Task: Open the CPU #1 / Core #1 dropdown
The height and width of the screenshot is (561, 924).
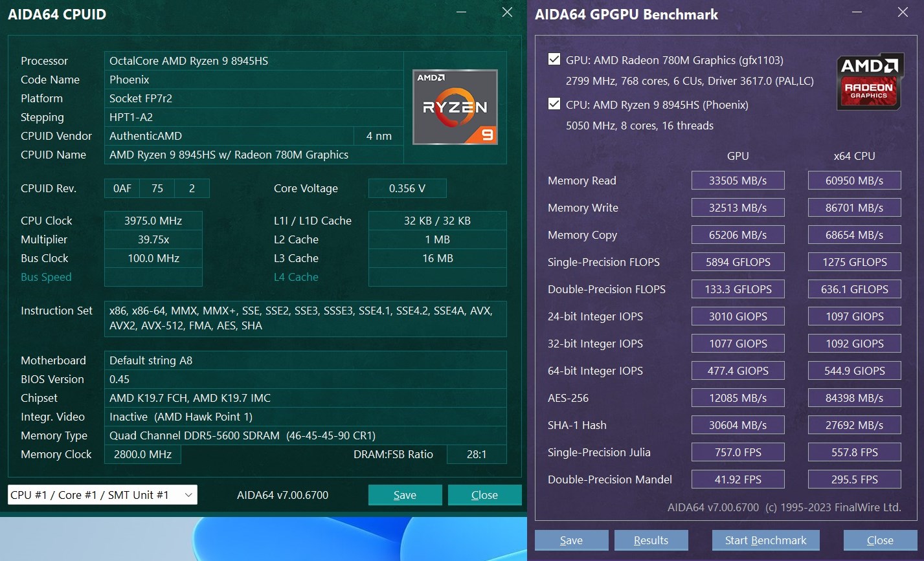Action: [102, 495]
